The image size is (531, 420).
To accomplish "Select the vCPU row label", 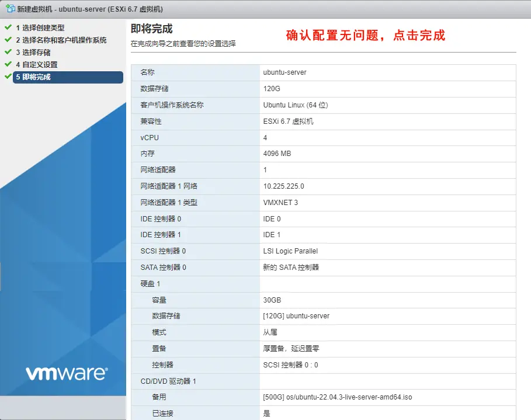I will (150, 137).
